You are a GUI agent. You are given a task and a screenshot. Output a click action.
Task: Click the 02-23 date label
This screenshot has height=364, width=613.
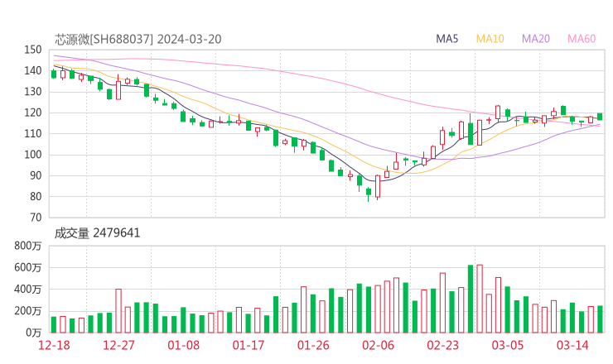coord(442,345)
